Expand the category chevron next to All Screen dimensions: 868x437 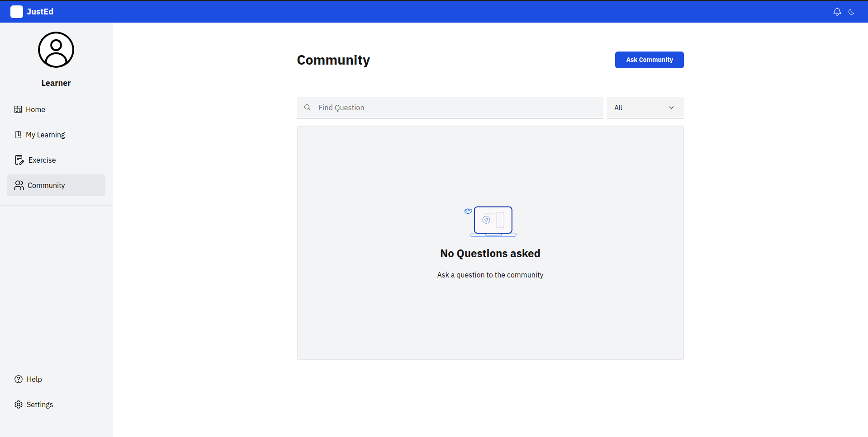point(671,108)
